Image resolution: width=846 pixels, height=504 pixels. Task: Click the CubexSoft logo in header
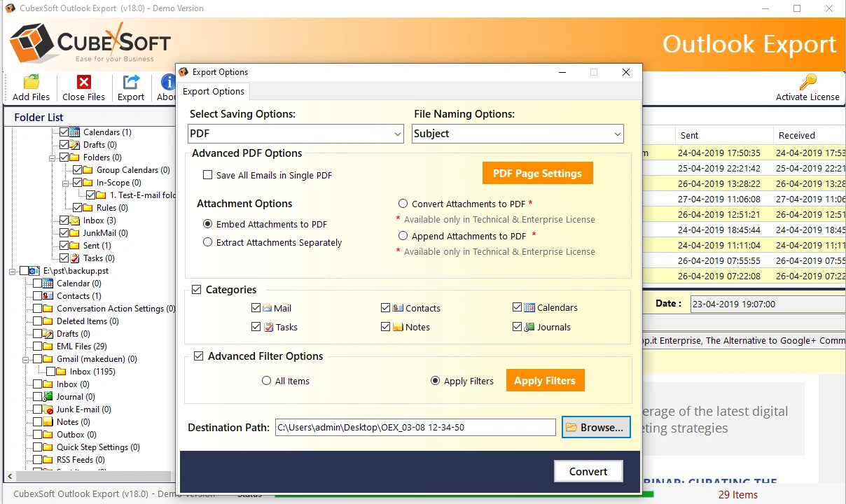click(x=90, y=43)
